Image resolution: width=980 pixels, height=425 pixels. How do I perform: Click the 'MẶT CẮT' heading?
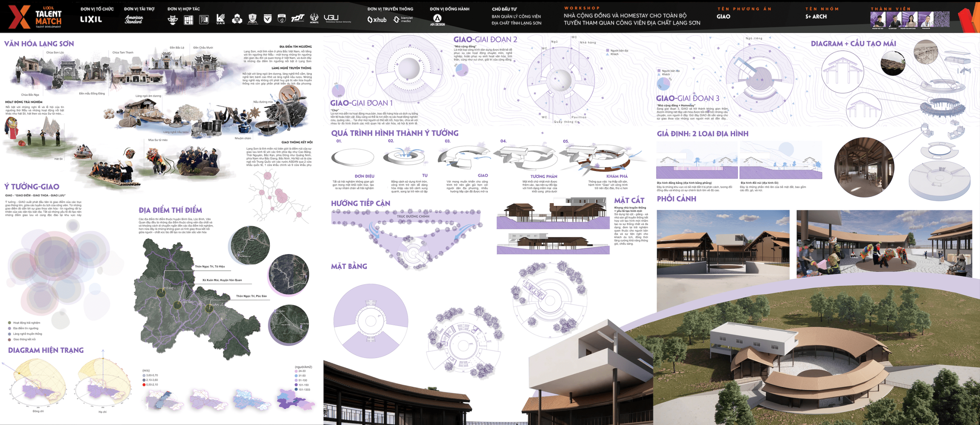629,200
